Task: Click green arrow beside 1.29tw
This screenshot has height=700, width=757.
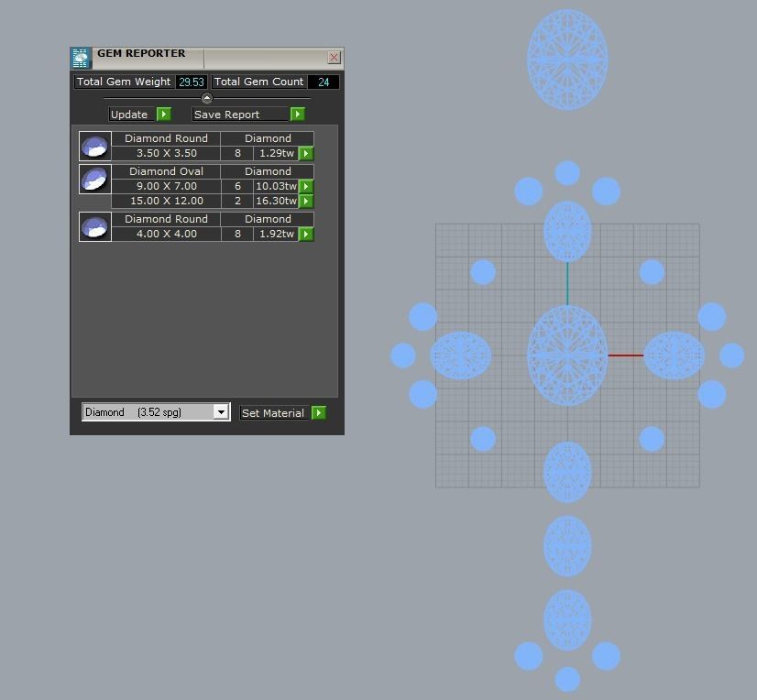Action: tap(306, 154)
